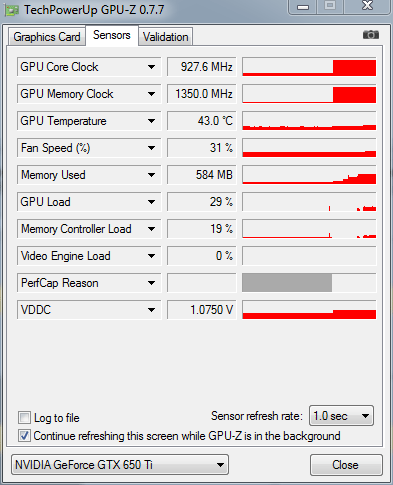The height and width of the screenshot is (485, 393).
Task: Click the GPU-Z app icon in title bar
Action: coord(12,10)
